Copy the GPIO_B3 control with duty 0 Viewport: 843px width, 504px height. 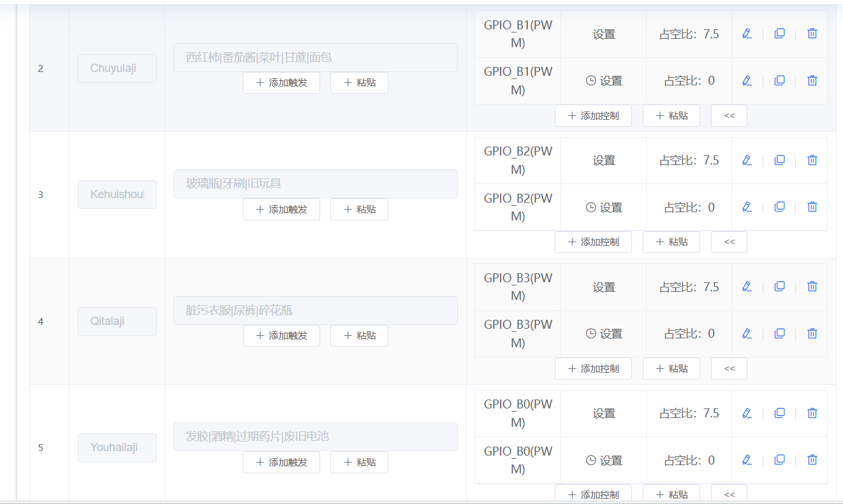tap(779, 333)
